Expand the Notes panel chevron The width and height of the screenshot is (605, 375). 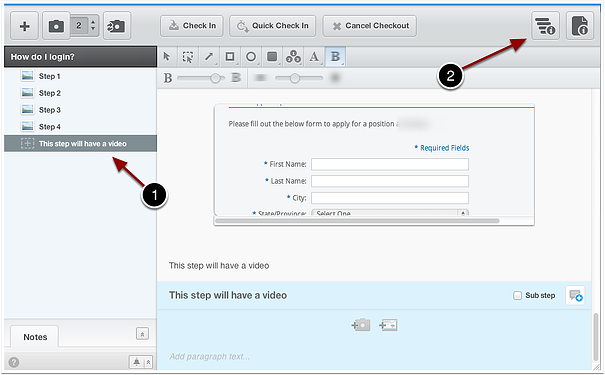click(142, 334)
